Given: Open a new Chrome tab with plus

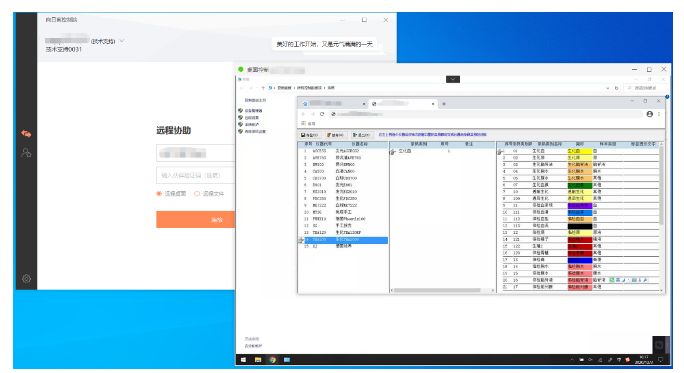Looking at the screenshot, I should [444, 104].
